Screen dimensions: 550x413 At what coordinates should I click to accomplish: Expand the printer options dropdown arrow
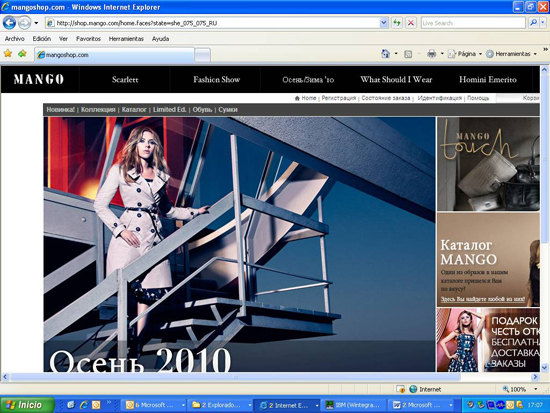click(x=442, y=54)
